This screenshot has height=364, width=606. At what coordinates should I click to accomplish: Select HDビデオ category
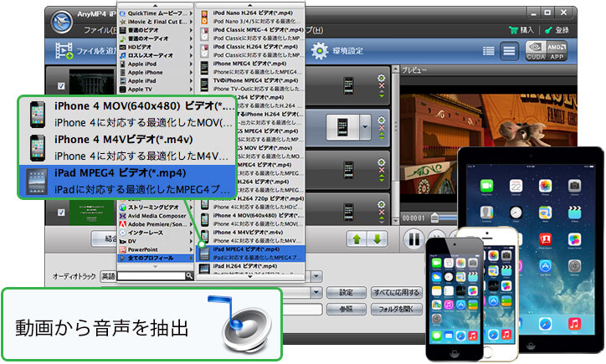[156, 47]
